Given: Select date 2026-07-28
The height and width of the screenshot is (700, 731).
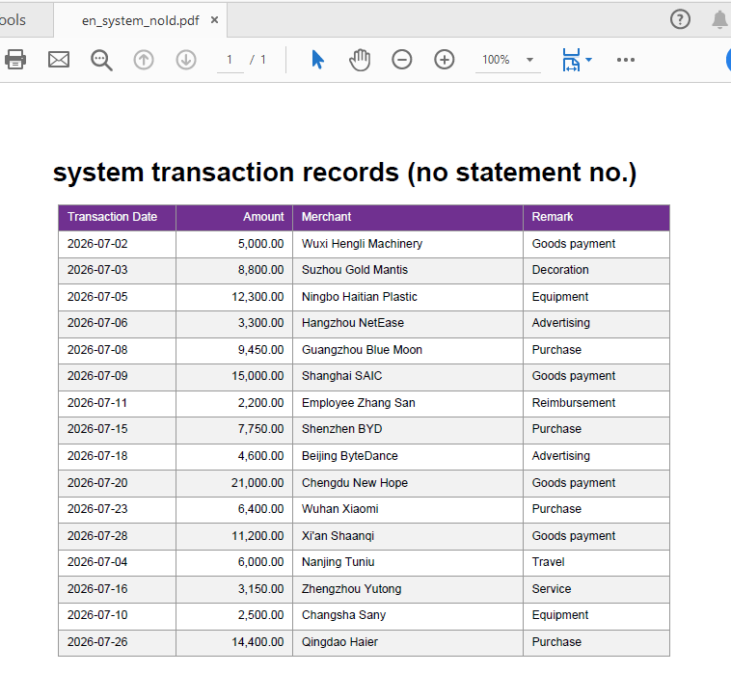Looking at the screenshot, I should point(97,536).
